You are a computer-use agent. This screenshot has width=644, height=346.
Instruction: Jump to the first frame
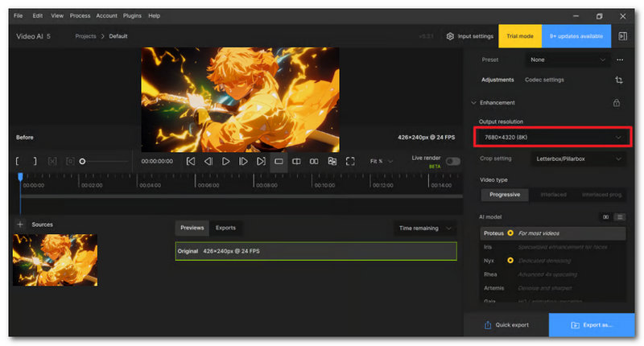pyautogui.click(x=191, y=162)
